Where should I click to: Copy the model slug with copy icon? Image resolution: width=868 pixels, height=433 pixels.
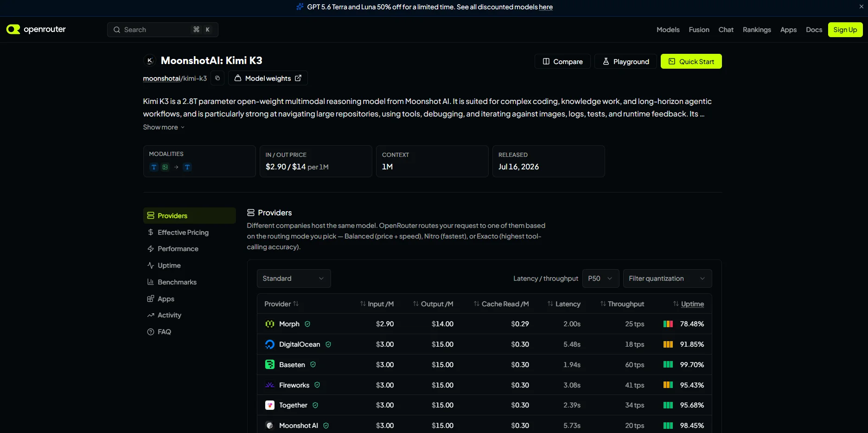tap(217, 78)
